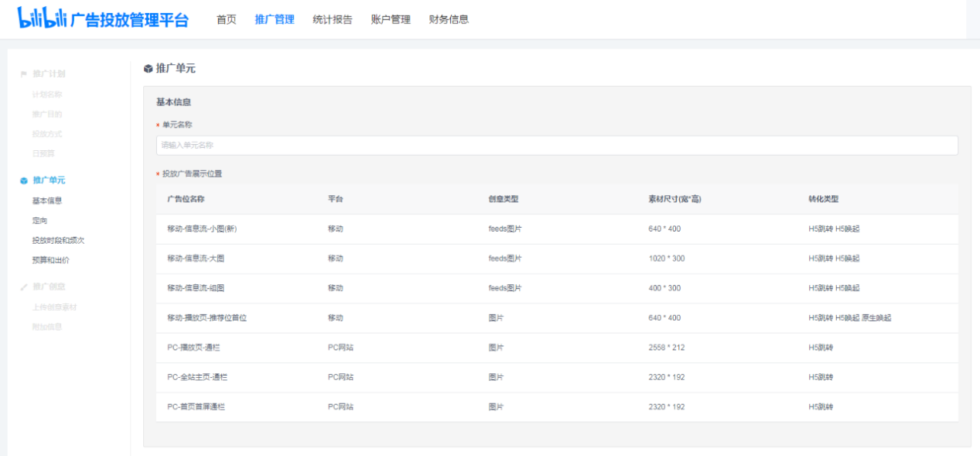Click H5跳转 H5唤起 原生唤起 cell

[849, 318]
